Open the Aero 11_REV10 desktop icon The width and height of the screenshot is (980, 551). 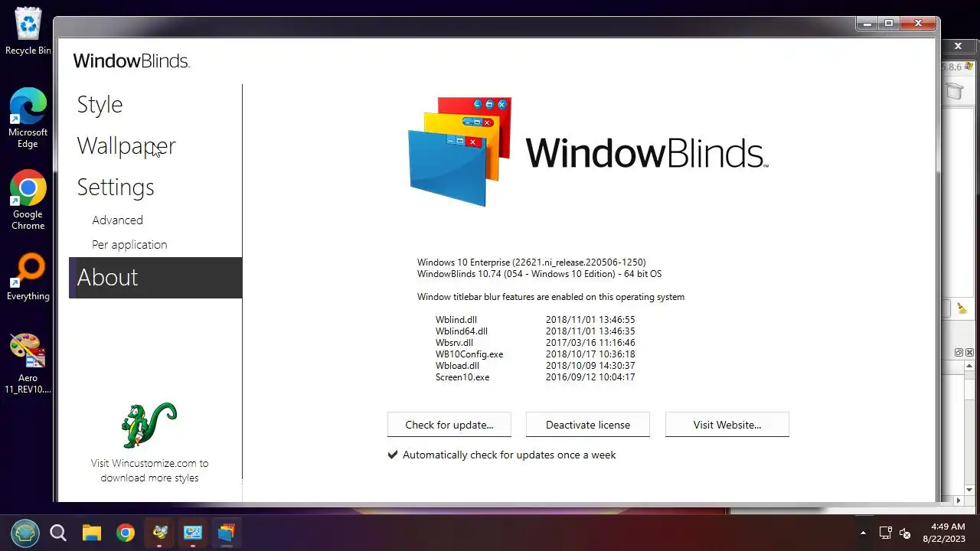[x=28, y=364]
